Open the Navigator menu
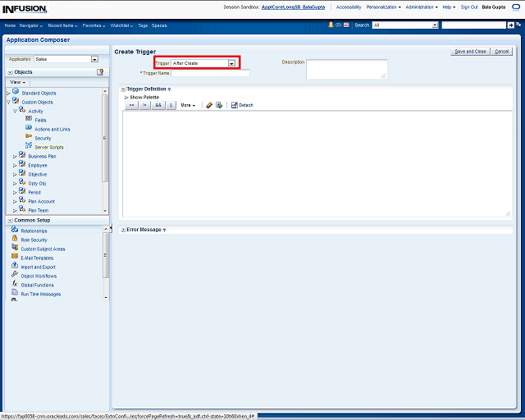Image resolution: width=525 pixels, height=420 pixels. 31,25
